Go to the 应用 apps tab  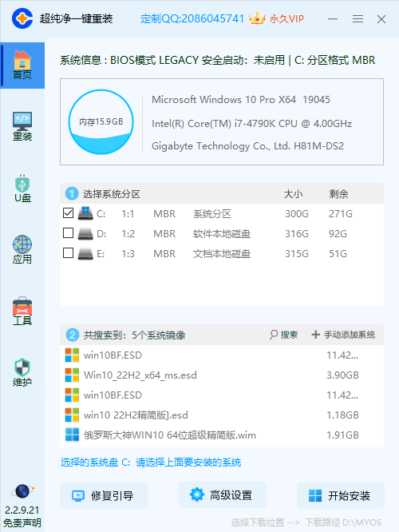point(22,250)
